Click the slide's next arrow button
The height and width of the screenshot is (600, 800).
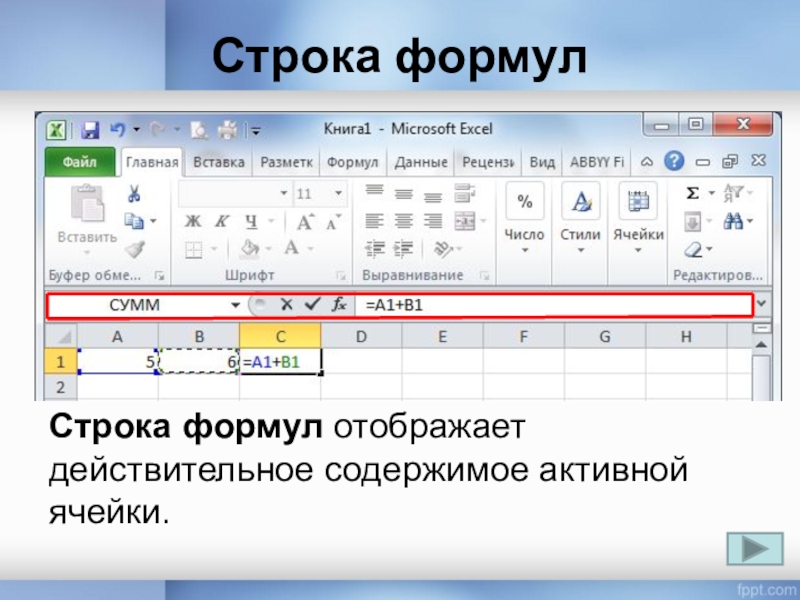pos(755,549)
